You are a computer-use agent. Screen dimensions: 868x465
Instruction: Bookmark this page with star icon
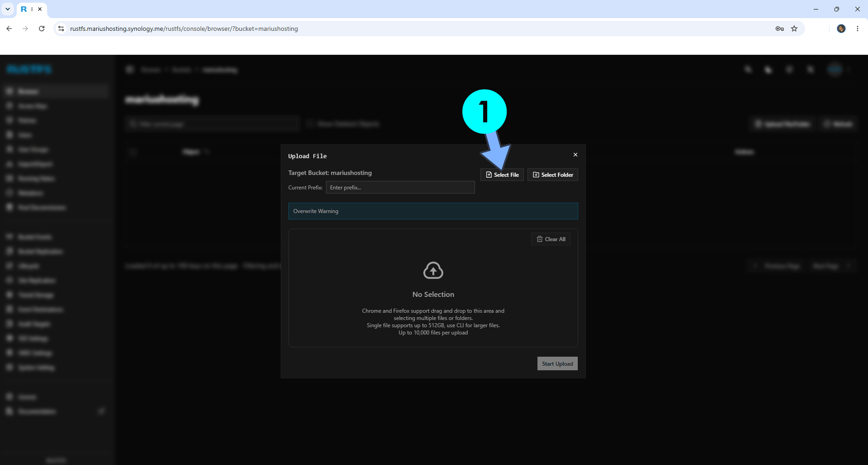794,29
